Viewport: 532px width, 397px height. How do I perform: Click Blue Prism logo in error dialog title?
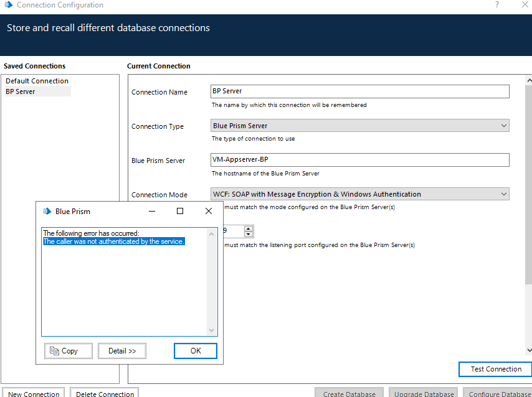47,211
